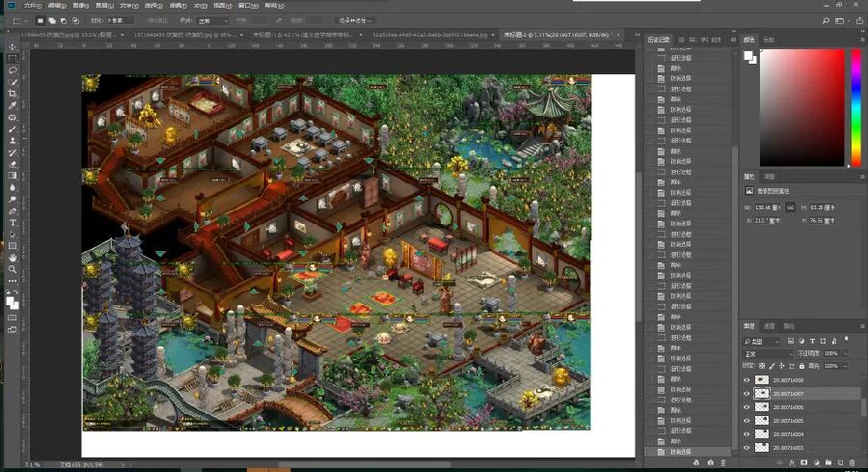This screenshot has height=472, width=868.
Task: Click the feather value input field
Action: click(119, 20)
